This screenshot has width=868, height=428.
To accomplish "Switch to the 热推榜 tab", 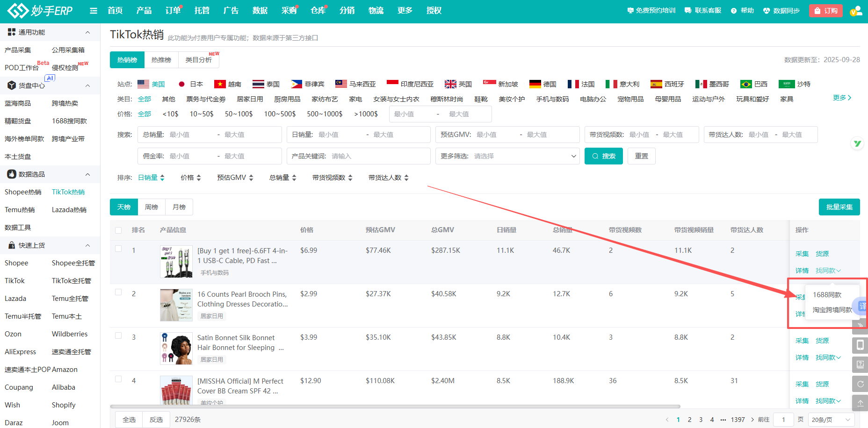I will tap(161, 60).
